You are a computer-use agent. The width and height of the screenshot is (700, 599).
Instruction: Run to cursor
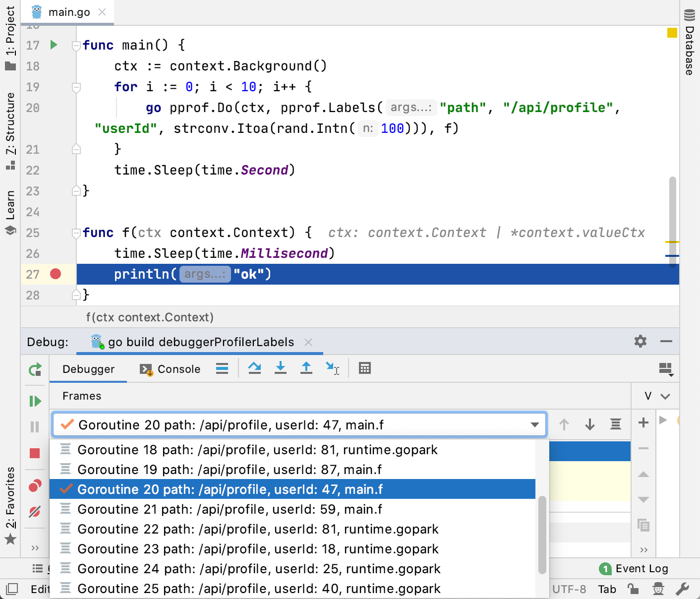(x=332, y=368)
